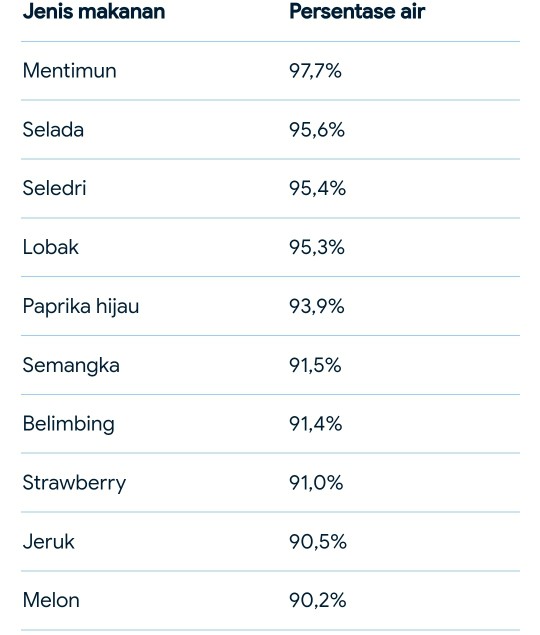The height and width of the screenshot is (635, 540).
Task: Select the Lobak cell
Action: [x=51, y=247]
